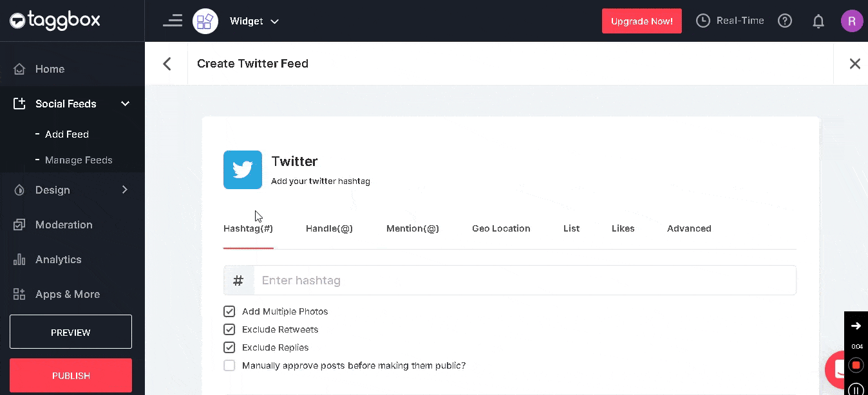Click the # prefix symbol box
The height and width of the screenshot is (395, 868).
click(239, 280)
